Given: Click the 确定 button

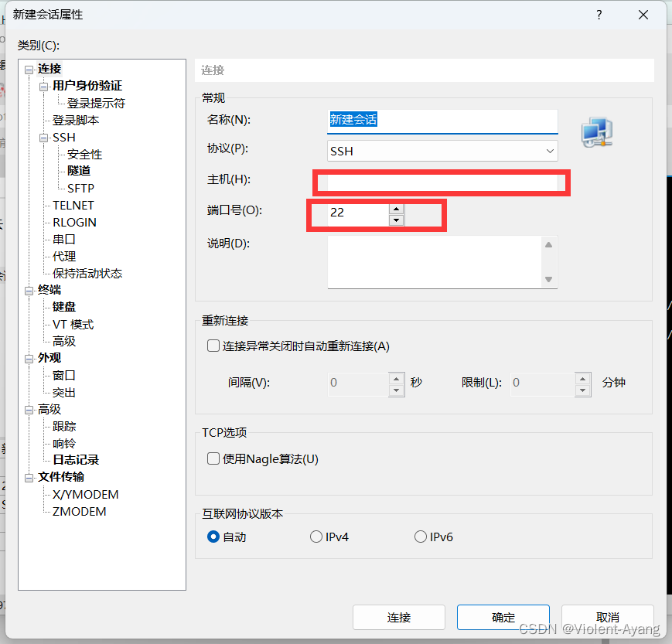Looking at the screenshot, I should click(x=503, y=617).
